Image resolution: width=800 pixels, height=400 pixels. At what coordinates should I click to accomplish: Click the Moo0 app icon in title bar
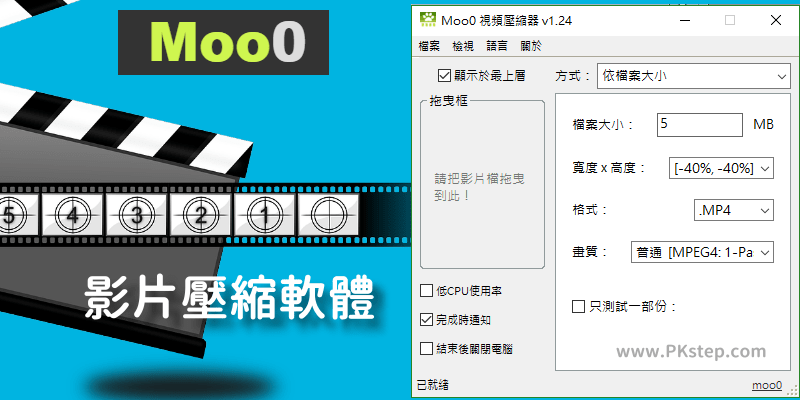428,20
